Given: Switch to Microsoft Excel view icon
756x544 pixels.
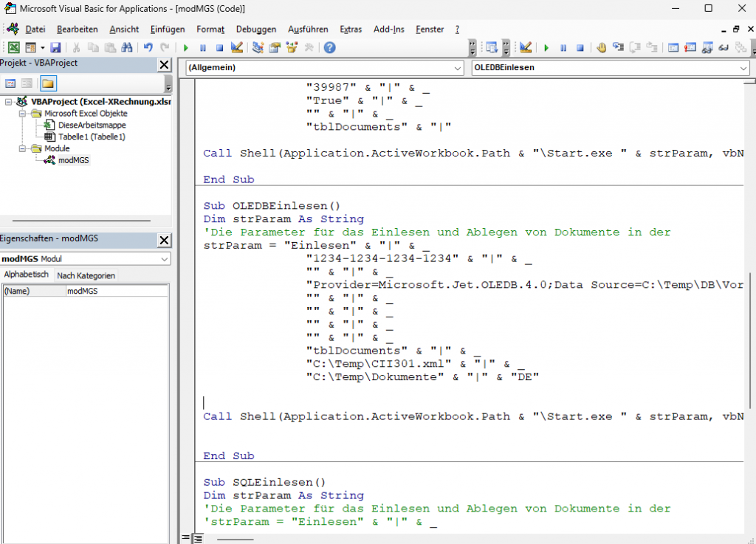Looking at the screenshot, I should 14,47.
